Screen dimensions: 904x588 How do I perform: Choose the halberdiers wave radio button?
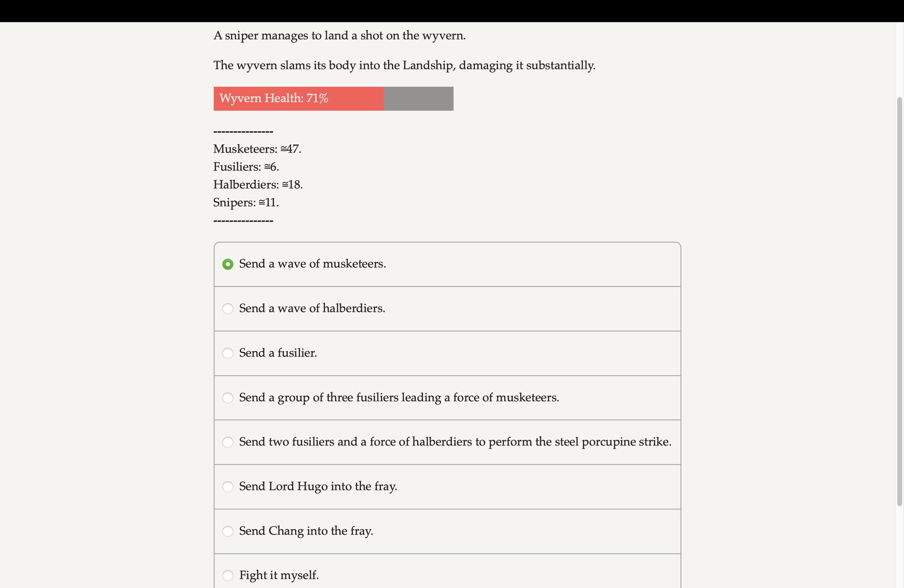point(228,309)
